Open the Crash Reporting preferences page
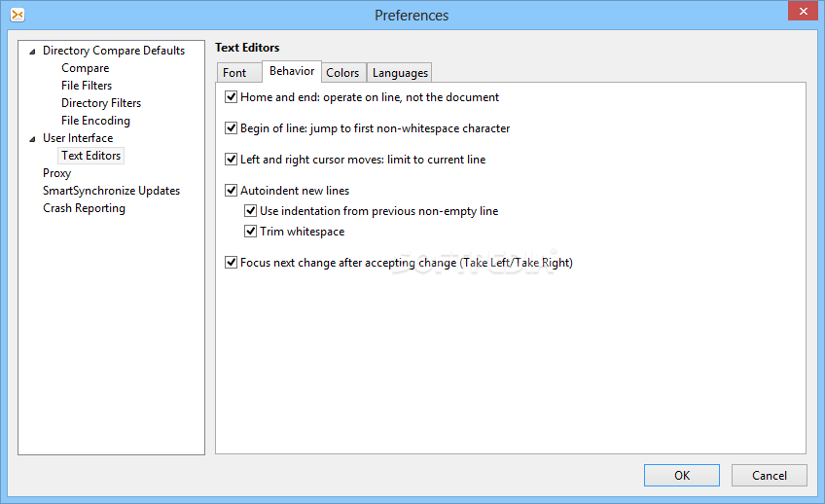 (x=85, y=208)
